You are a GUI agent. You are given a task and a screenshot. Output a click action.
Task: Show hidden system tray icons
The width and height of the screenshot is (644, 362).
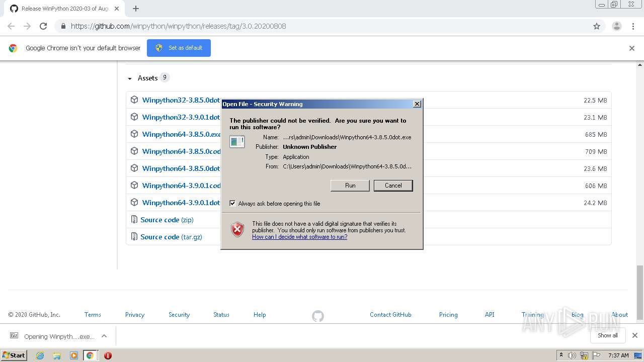pyautogui.click(x=561, y=355)
